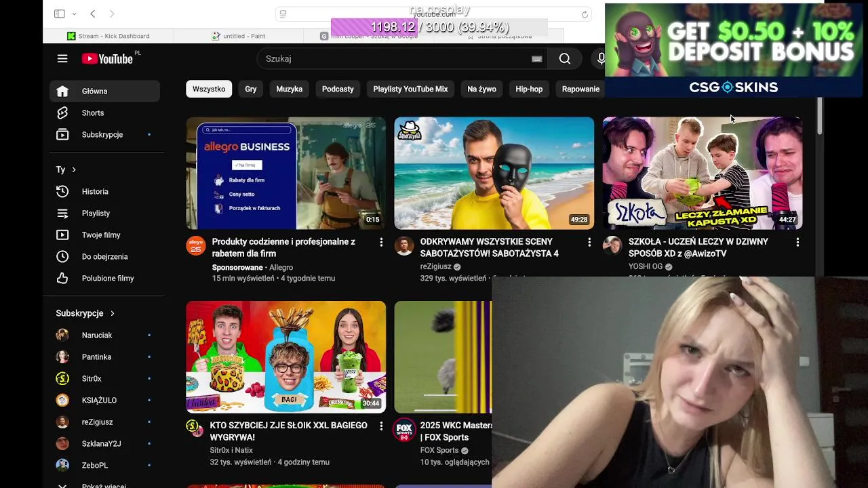Open title 'Produkty codzienne i profesjonalne'

pos(283,247)
